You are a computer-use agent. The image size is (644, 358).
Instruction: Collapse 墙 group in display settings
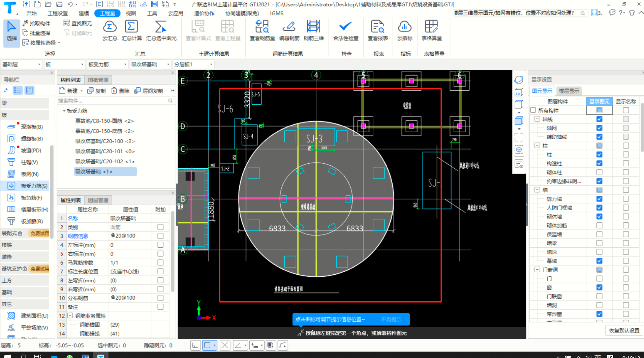537,190
